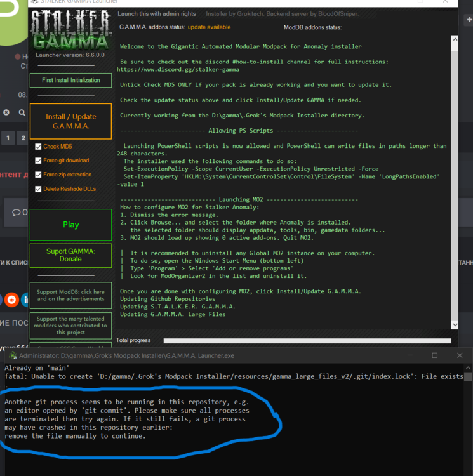Screen dimensions: 473x476
Task: Minimize the Administrator console window
Action: [x=410, y=355]
